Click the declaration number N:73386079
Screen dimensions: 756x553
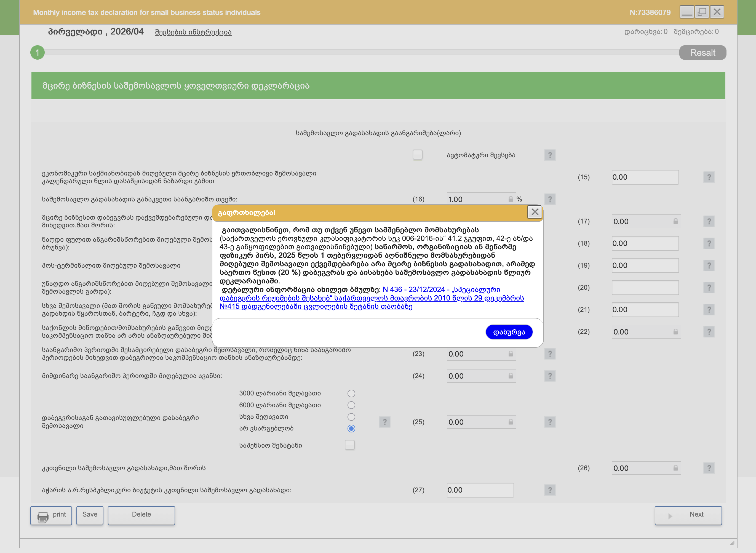pyautogui.click(x=650, y=12)
